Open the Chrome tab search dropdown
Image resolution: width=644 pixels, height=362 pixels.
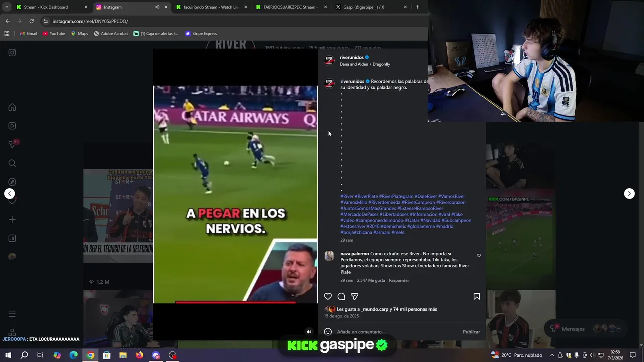[x=7, y=7]
